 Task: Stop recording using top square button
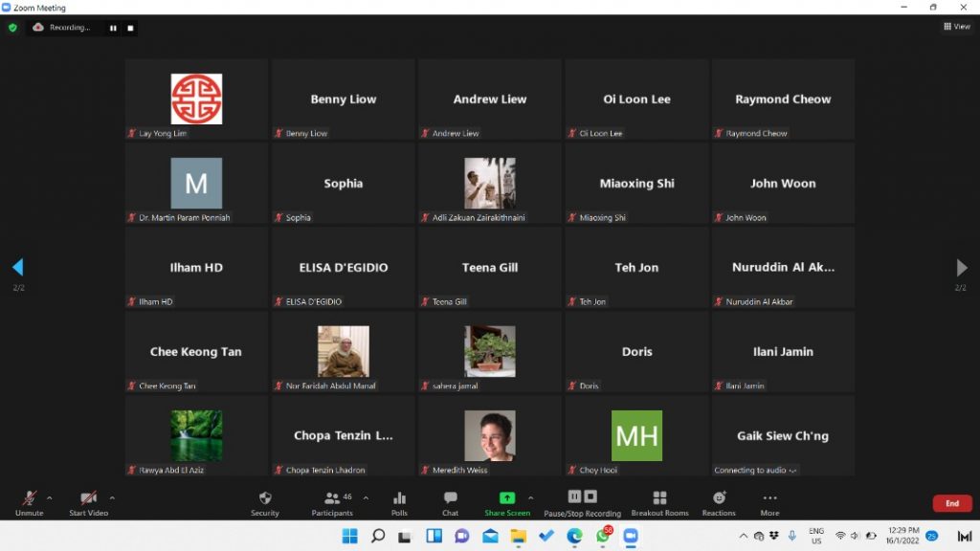pos(130,28)
